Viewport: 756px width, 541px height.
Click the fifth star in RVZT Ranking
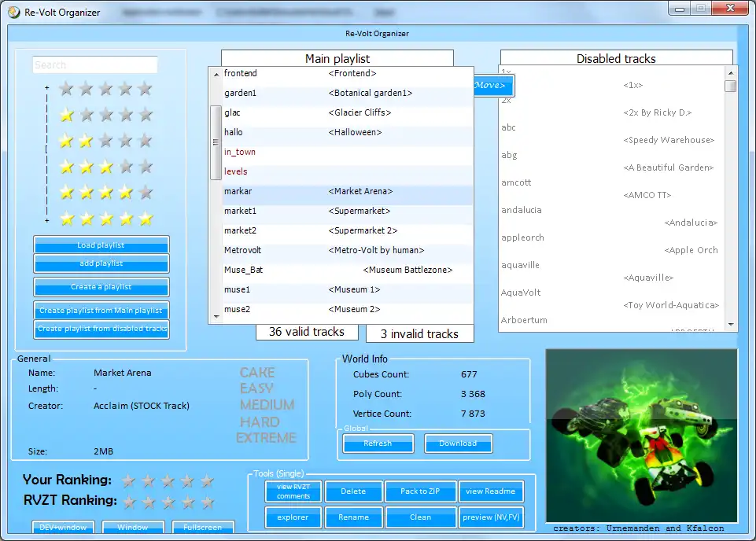208,502
